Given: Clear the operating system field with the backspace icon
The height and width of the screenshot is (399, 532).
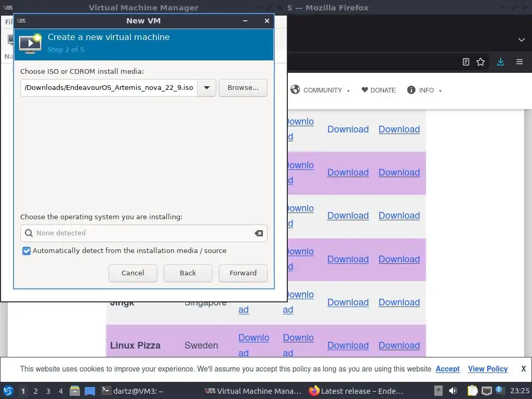Looking at the screenshot, I should (x=259, y=233).
